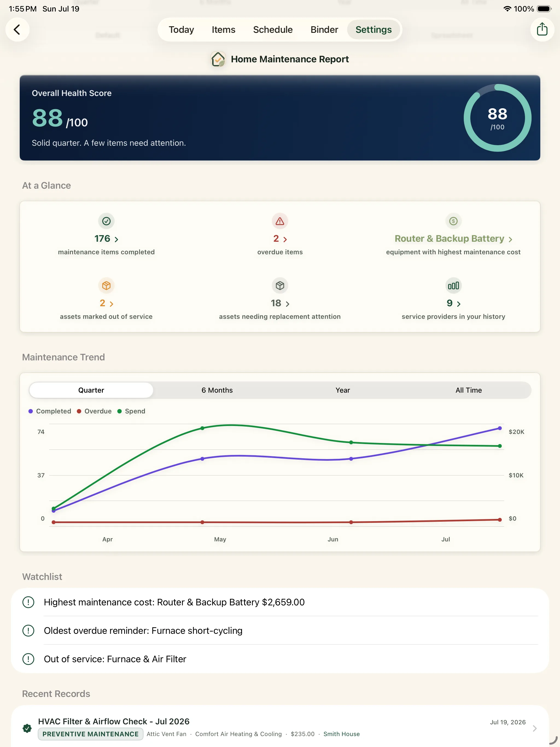Tap the 176 completed items count
The width and height of the screenshot is (560, 747).
[x=102, y=238]
